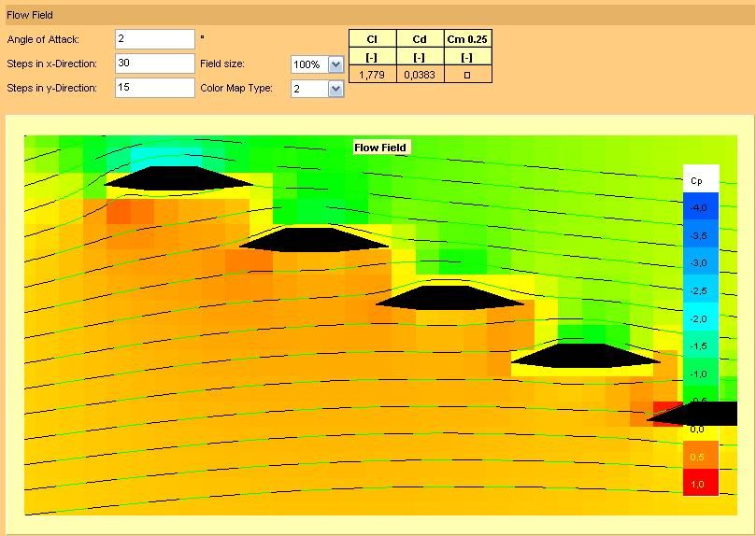Click the Angle of Attack input field
The height and width of the screenshot is (536, 756).
pyautogui.click(x=155, y=39)
